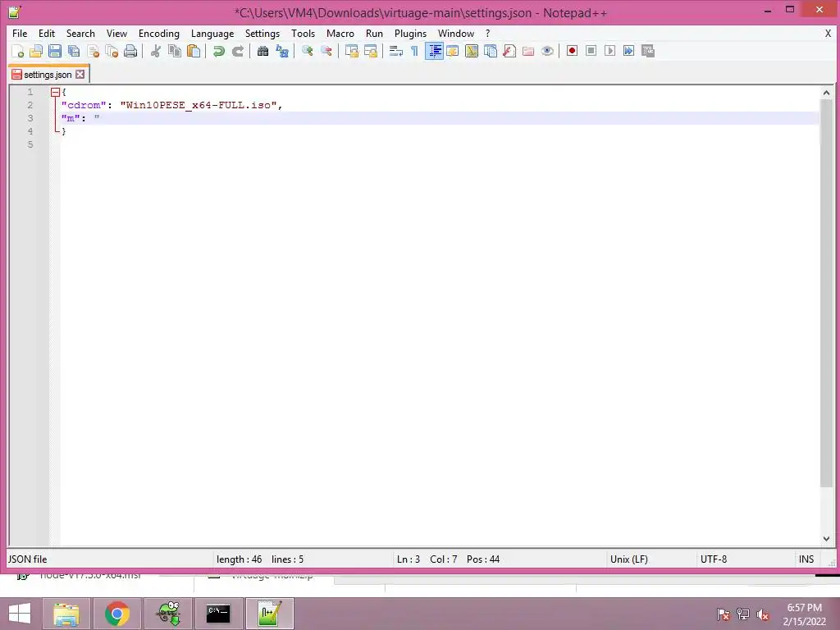Click the Unix (LF) status bar field
Image resolution: width=840 pixels, height=630 pixels.
tap(629, 559)
